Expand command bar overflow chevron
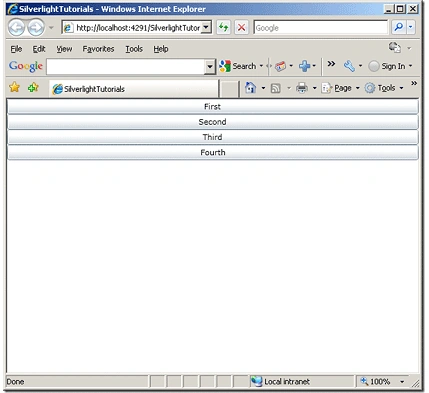429x393 pixels. (414, 83)
